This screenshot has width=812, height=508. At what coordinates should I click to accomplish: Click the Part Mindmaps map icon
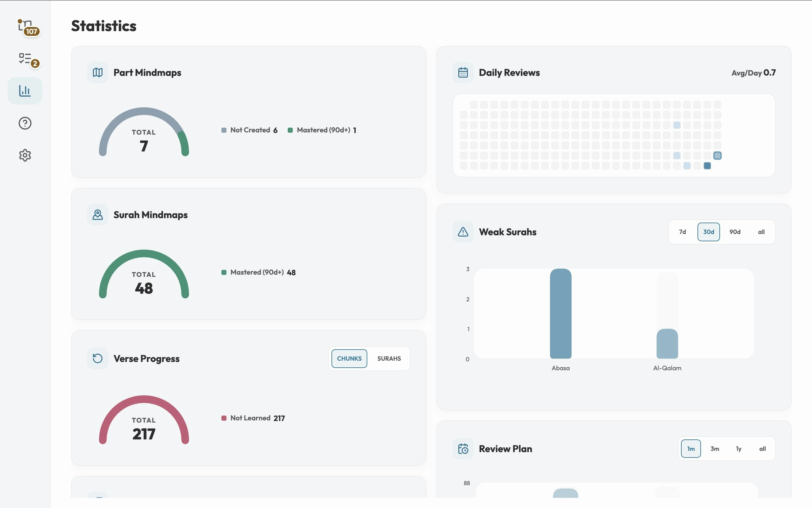click(x=98, y=73)
